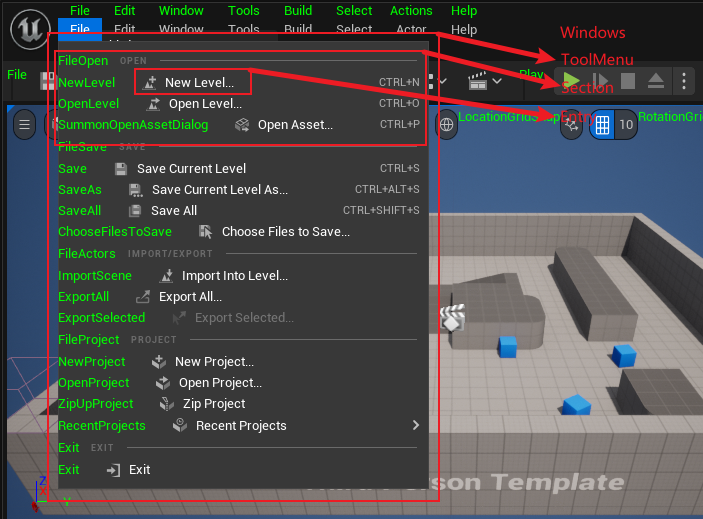This screenshot has height=519, width=703.
Task: Open the viewport hamburger options menu
Action: (x=25, y=124)
